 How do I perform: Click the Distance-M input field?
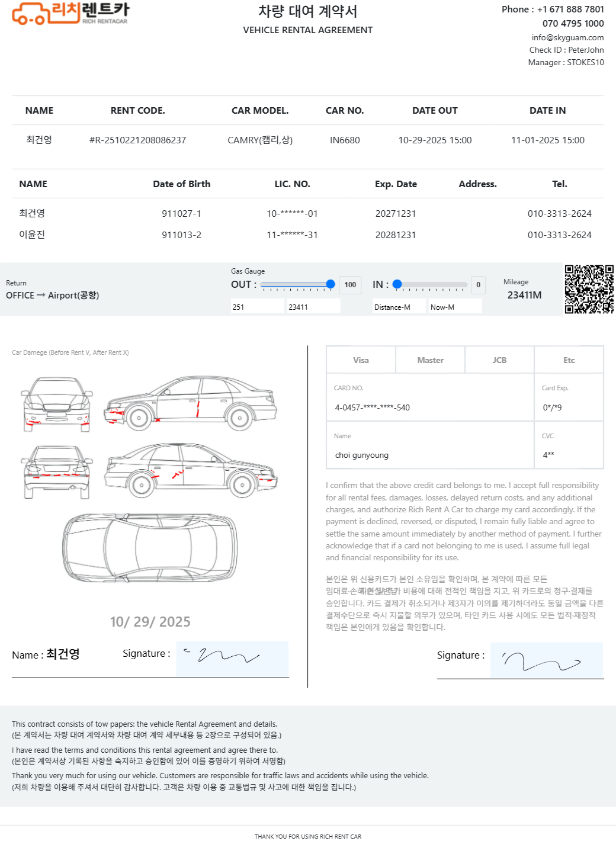[399, 307]
